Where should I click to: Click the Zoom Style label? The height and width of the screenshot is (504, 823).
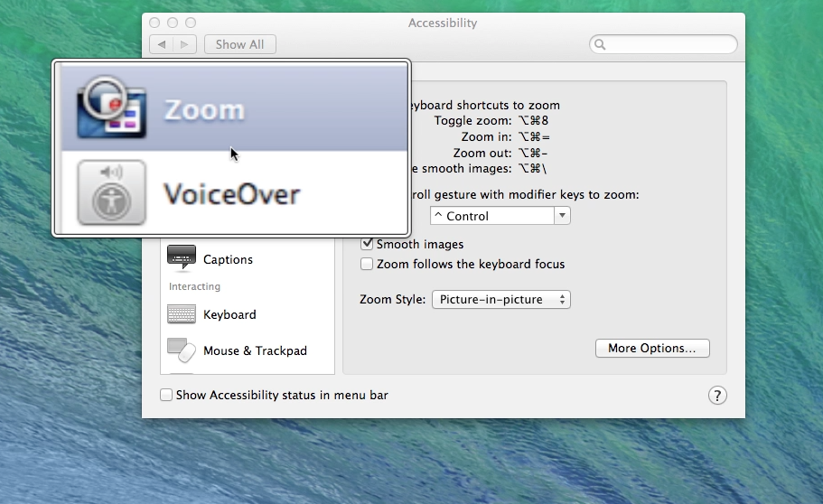pyautogui.click(x=393, y=299)
